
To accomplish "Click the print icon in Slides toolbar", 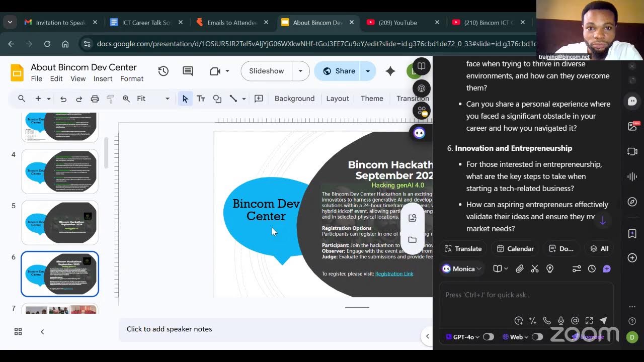I will (95, 99).
